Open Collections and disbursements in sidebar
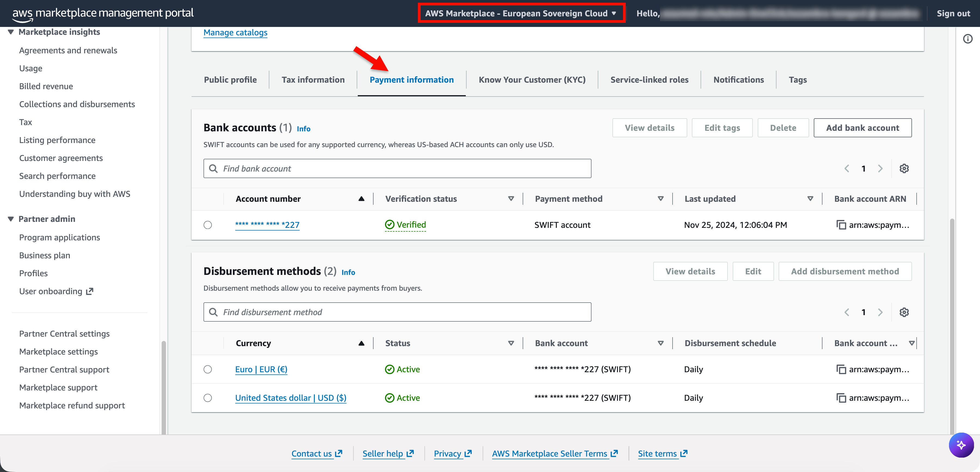This screenshot has height=472, width=980. (x=77, y=104)
